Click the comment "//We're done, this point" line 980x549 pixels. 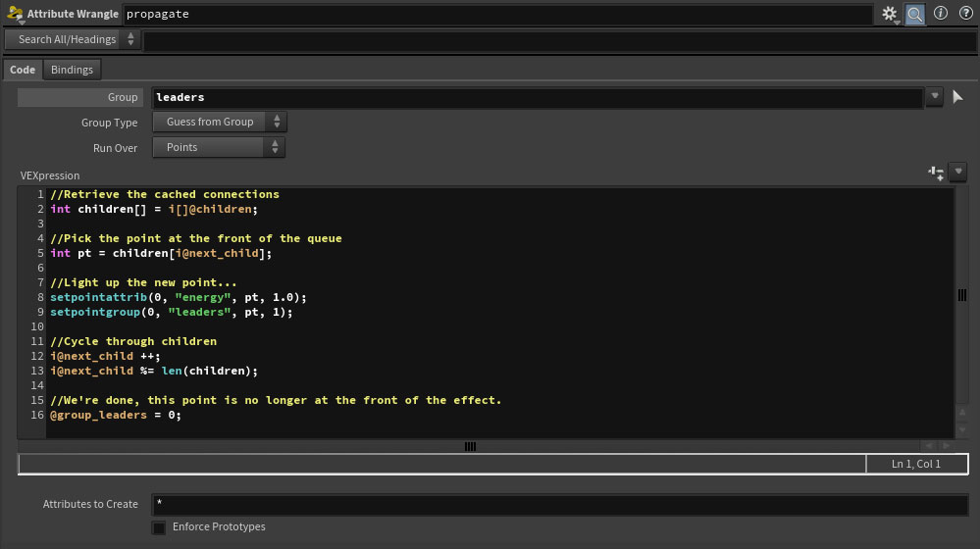[276, 400]
